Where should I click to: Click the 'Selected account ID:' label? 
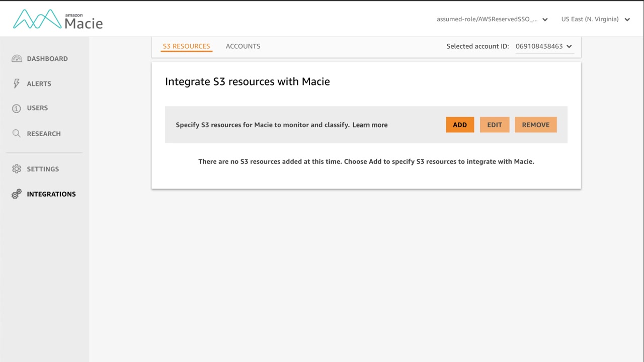click(478, 46)
